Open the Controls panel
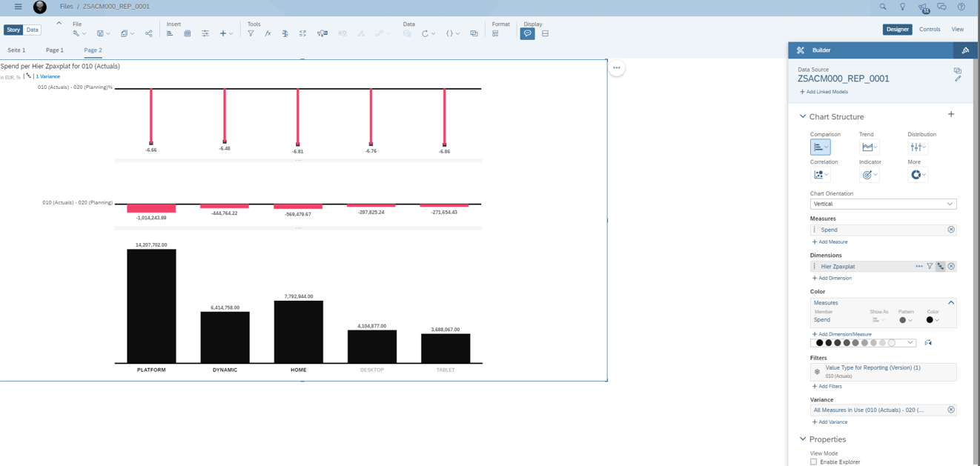This screenshot has width=980, height=466. tap(930, 30)
